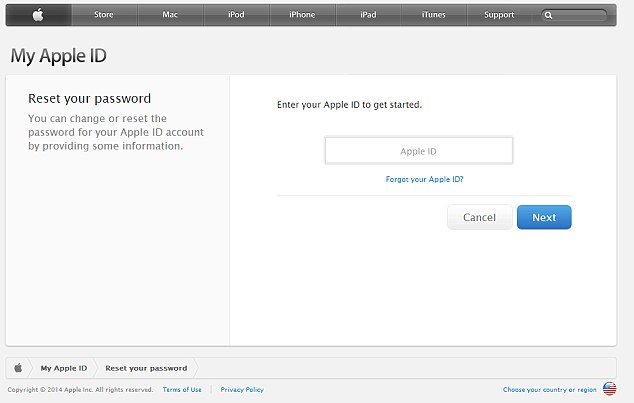The width and height of the screenshot is (634, 403).
Task: Navigate to the iPad section
Action: (x=368, y=15)
